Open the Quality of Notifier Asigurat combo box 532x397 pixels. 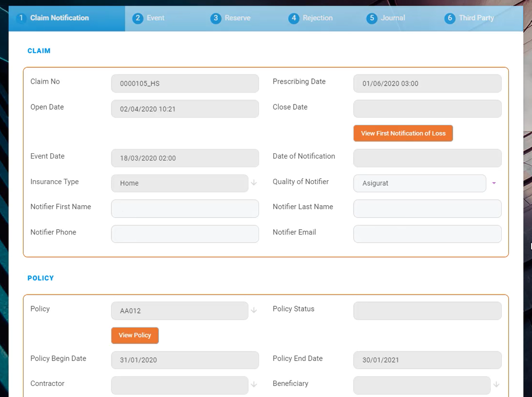(x=419, y=183)
